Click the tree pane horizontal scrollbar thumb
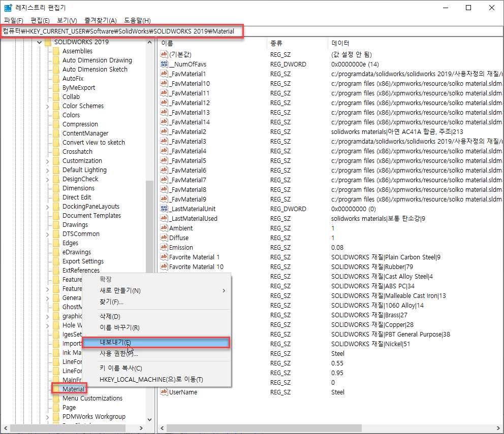 pyautogui.click(x=68, y=428)
